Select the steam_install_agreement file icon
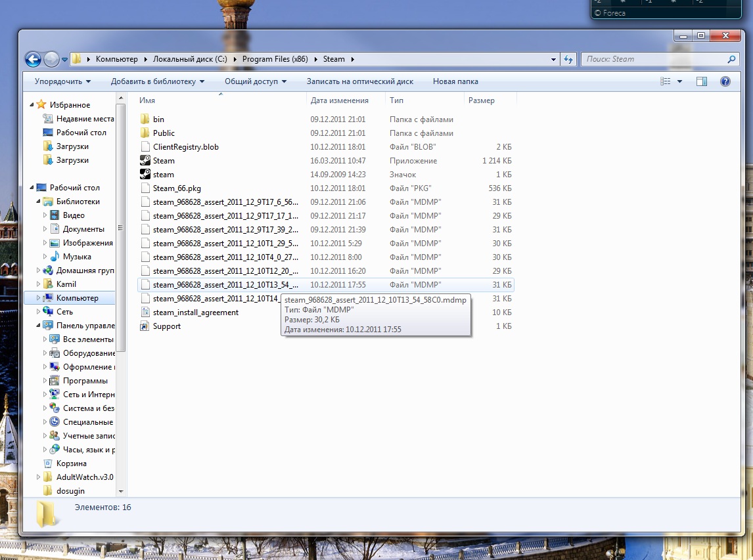This screenshot has width=753, height=560. click(x=145, y=312)
